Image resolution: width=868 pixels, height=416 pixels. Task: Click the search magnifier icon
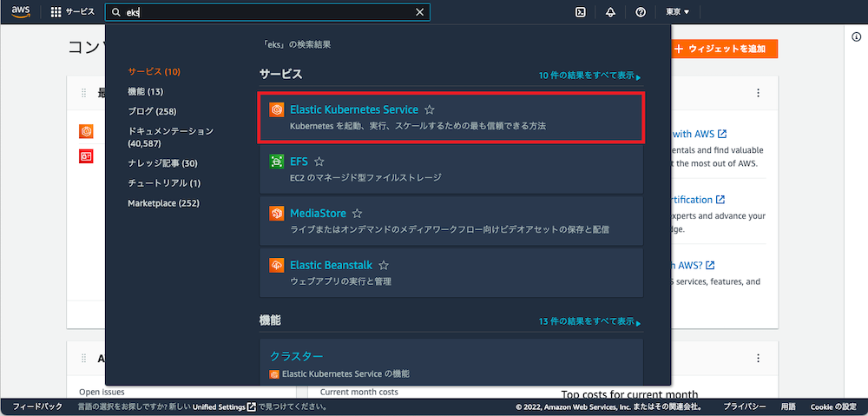pyautogui.click(x=116, y=12)
